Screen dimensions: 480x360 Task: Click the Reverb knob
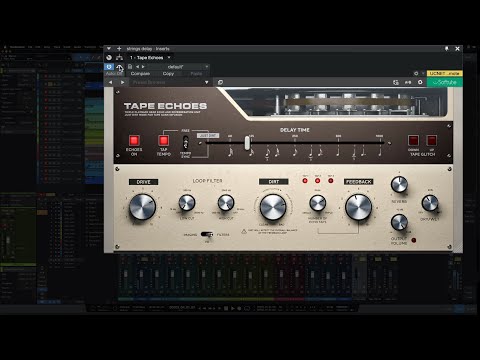(399, 184)
